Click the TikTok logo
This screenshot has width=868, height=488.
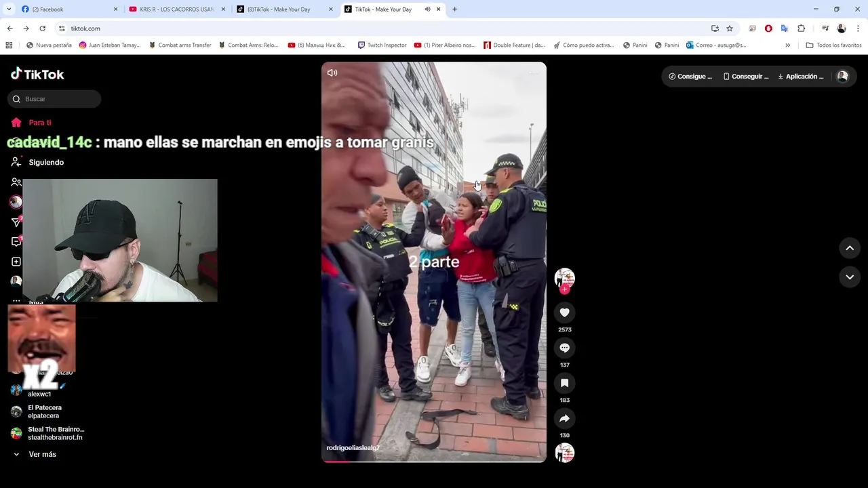37,74
